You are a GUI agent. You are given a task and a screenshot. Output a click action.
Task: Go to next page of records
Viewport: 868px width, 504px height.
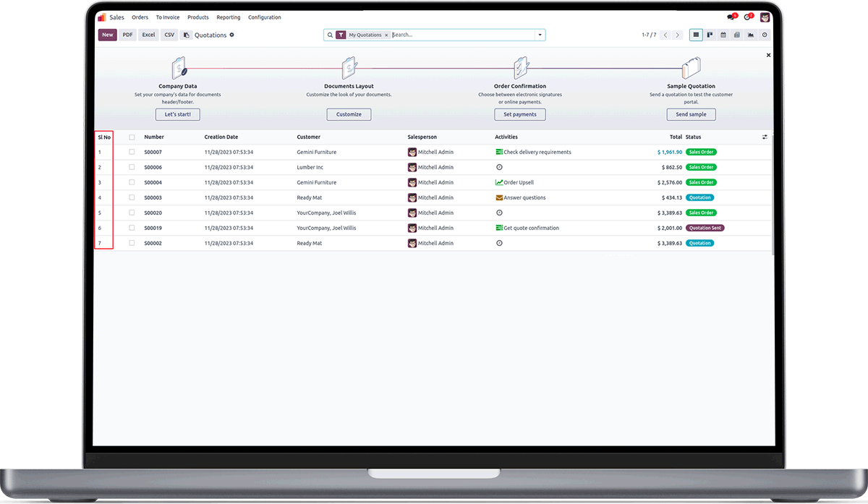[678, 35]
